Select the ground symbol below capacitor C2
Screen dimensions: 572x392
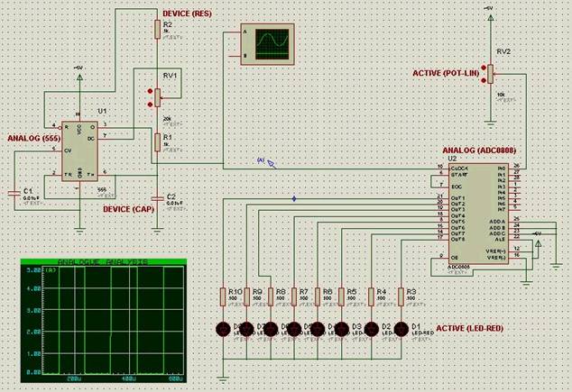[157, 231]
